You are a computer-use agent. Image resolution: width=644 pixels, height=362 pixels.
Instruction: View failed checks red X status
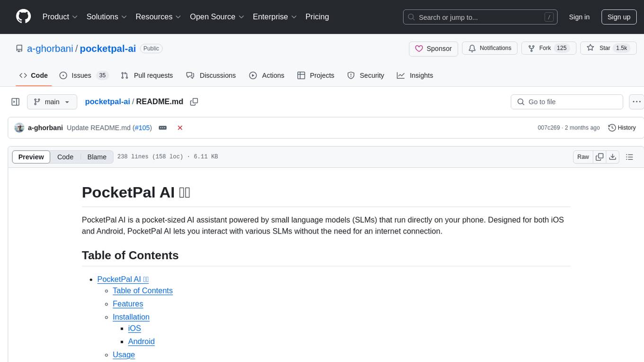tap(180, 128)
